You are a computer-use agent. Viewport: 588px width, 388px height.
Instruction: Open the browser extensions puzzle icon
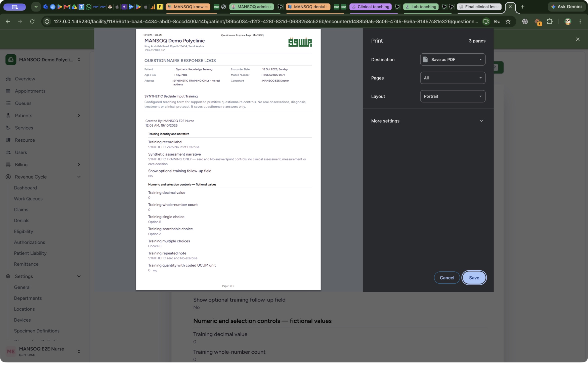[x=550, y=22]
